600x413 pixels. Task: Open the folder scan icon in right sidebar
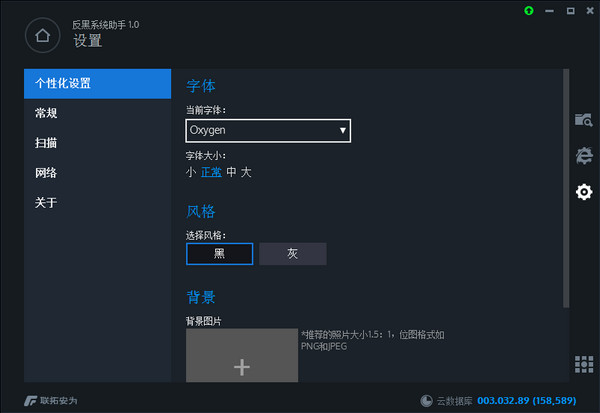(x=584, y=120)
